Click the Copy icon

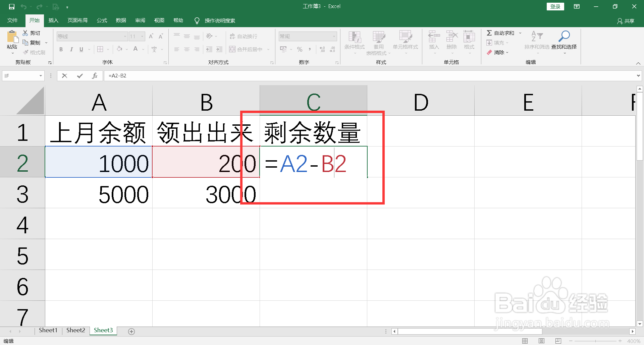(x=25, y=43)
